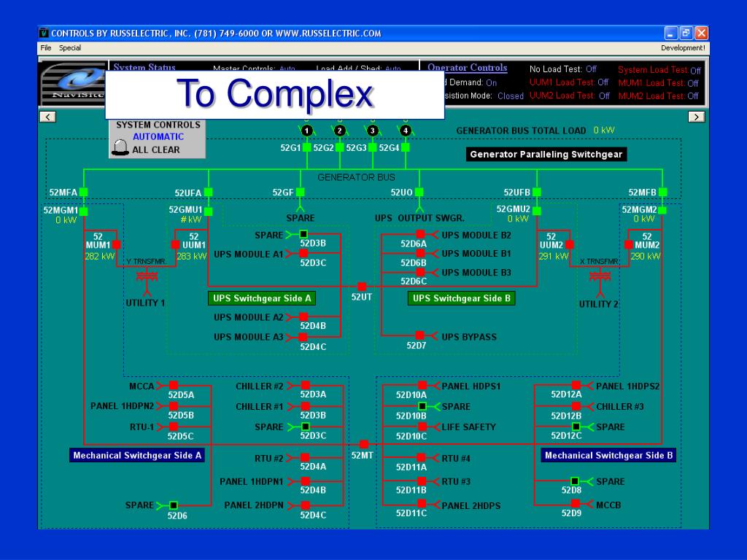Select UPS MODULE B3 breaker 52D6C
The width and height of the screenshot is (747, 560).
pos(420,273)
